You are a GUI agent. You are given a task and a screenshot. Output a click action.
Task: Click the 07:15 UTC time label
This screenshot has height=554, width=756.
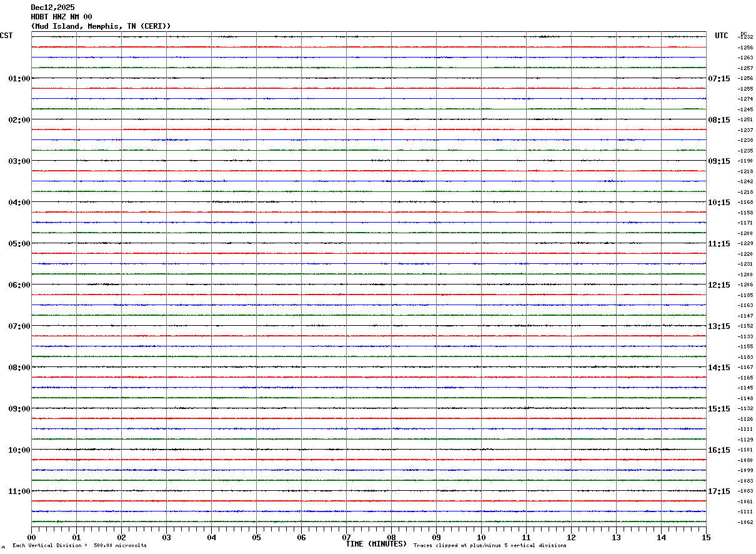(x=719, y=79)
